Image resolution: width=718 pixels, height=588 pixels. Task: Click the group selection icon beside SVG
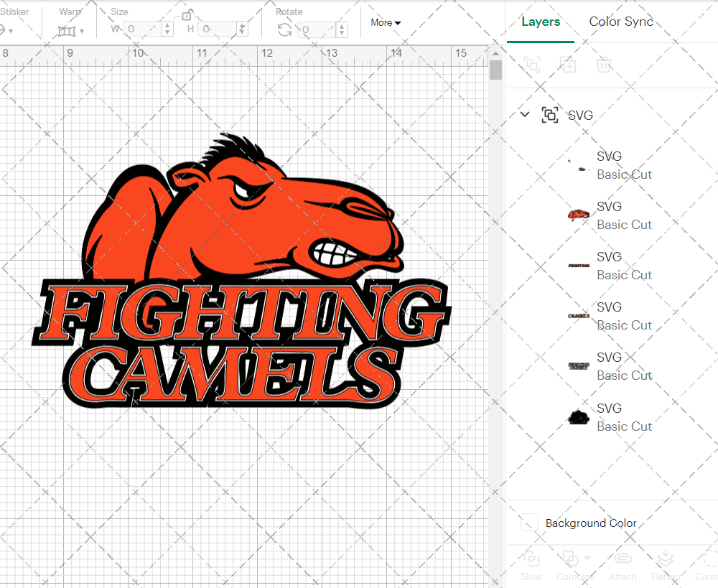(550, 114)
